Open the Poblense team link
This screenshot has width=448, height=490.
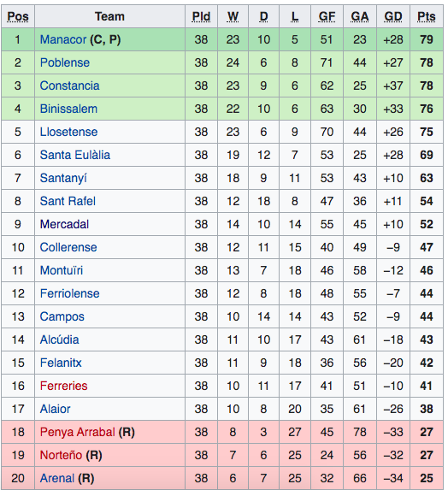[65, 62]
